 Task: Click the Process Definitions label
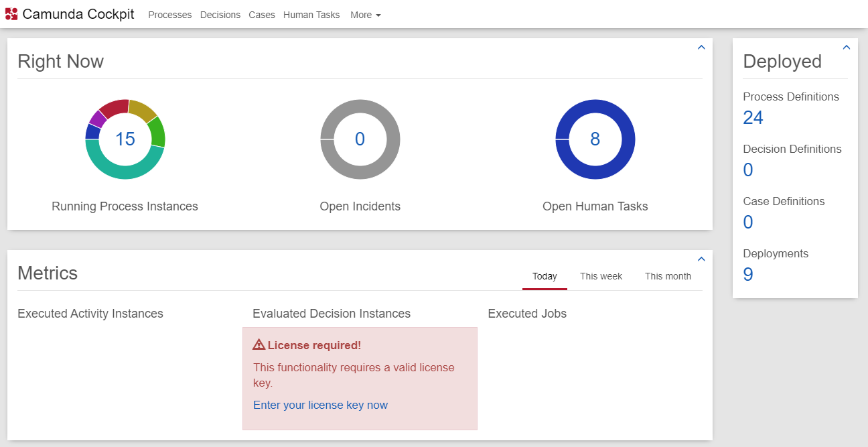pos(791,97)
